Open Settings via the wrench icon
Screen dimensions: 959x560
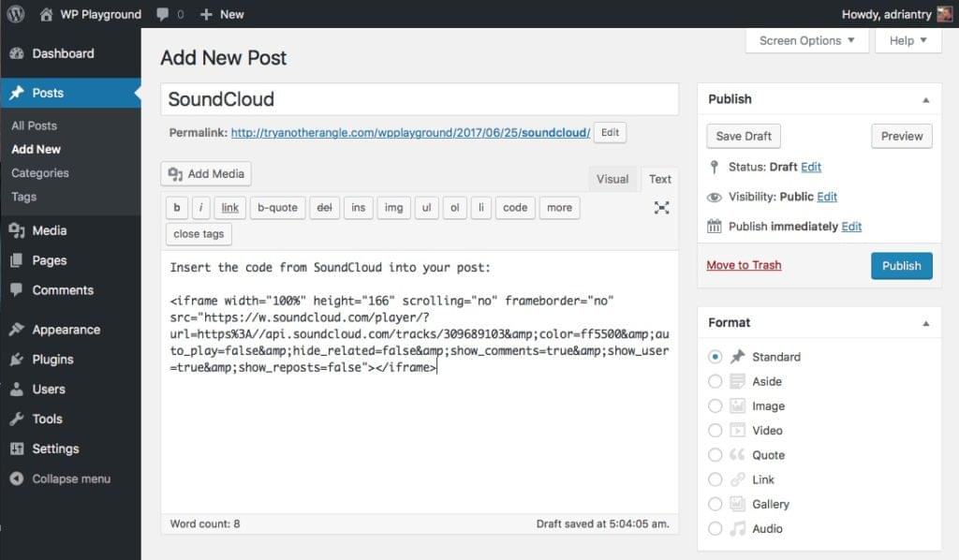point(54,449)
